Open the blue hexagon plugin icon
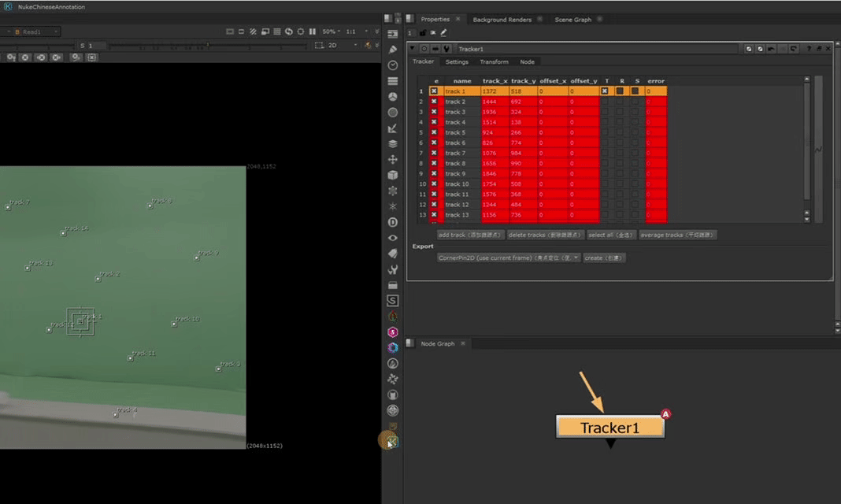 [393, 347]
